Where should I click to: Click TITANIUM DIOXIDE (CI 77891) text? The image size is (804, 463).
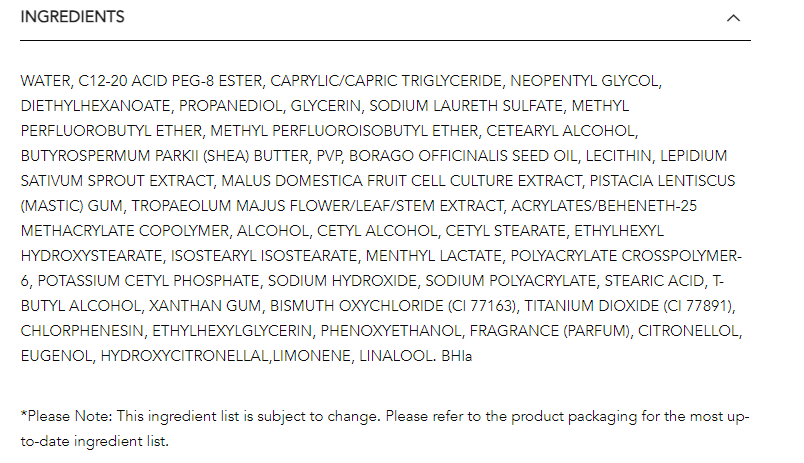[x=628, y=306]
